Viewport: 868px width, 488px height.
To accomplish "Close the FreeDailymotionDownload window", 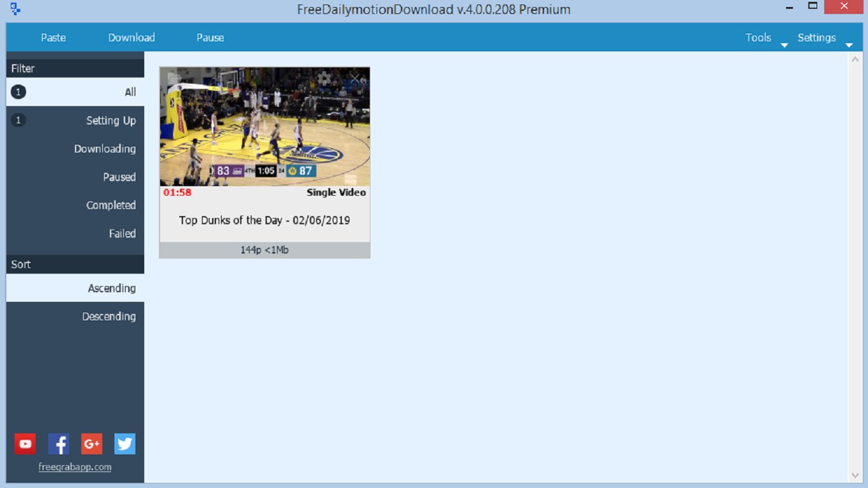I will pos(844,6).
